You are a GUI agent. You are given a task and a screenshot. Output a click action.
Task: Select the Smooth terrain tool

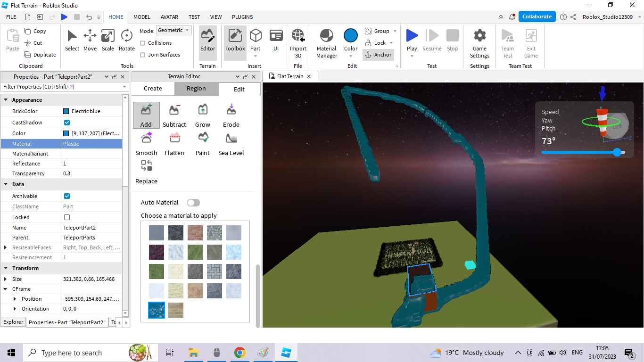pos(146,144)
